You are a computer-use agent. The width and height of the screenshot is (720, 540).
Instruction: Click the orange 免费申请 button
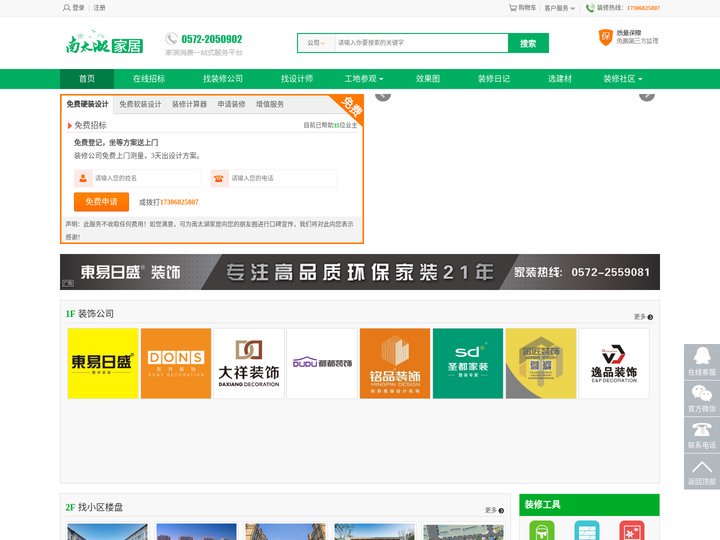pyautogui.click(x=101, y=202)
